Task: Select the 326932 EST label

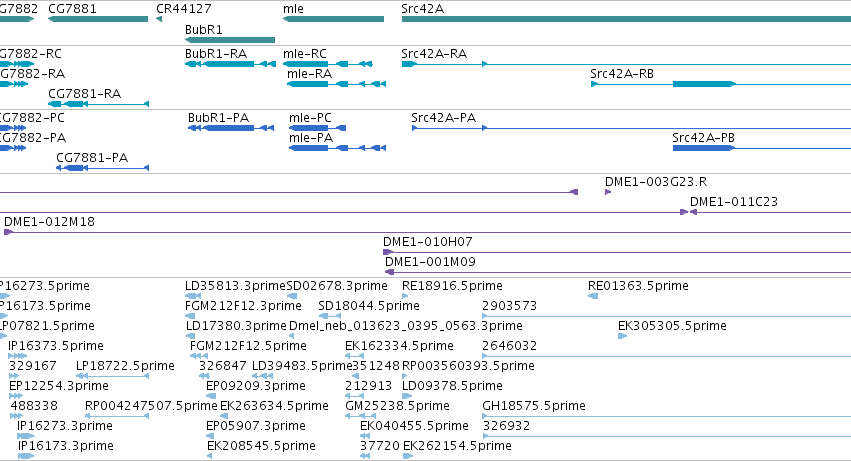Action: (506, 427)
